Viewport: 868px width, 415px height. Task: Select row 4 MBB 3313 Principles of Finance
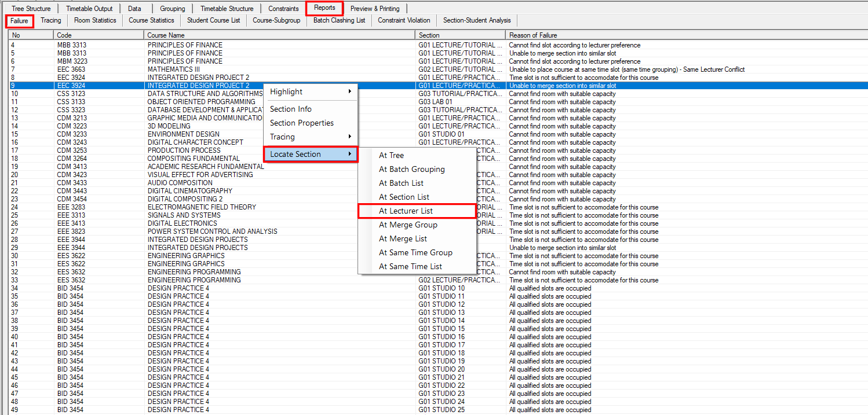[x=438, y=45]
